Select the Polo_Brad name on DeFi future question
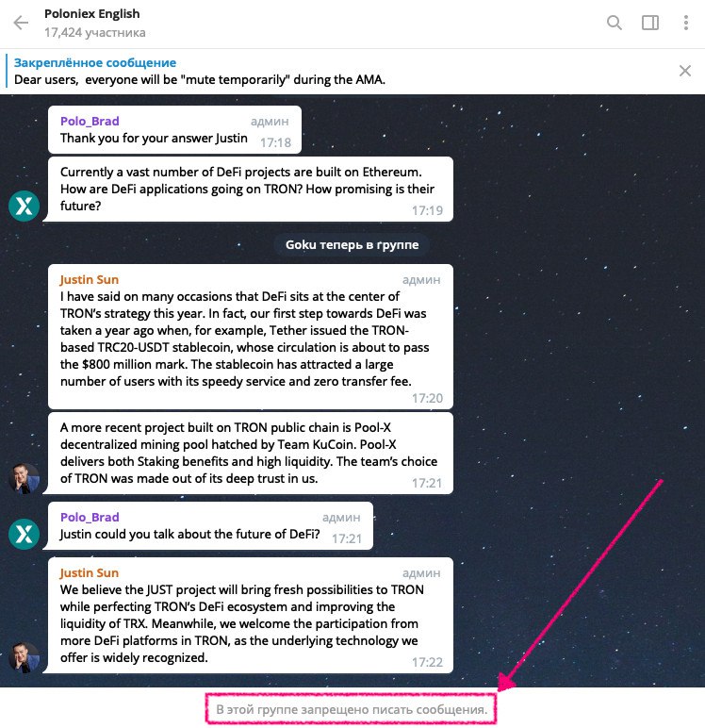This screenshot has height=728, width=705. click(x=90, y=517)
